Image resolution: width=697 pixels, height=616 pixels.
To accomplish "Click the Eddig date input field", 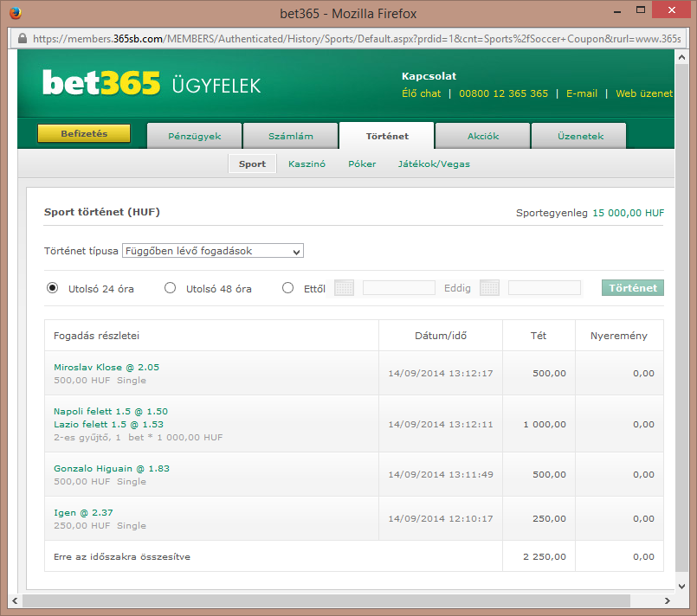I will click(x=544, y=288).
